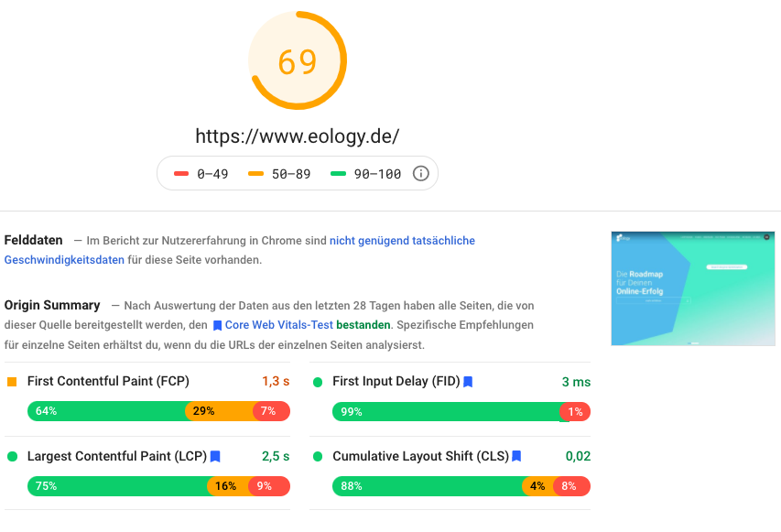Click the First Contentful Paint (FCP) label
Viewport: 781px width, 532px height.
click(x=108, y=381)
